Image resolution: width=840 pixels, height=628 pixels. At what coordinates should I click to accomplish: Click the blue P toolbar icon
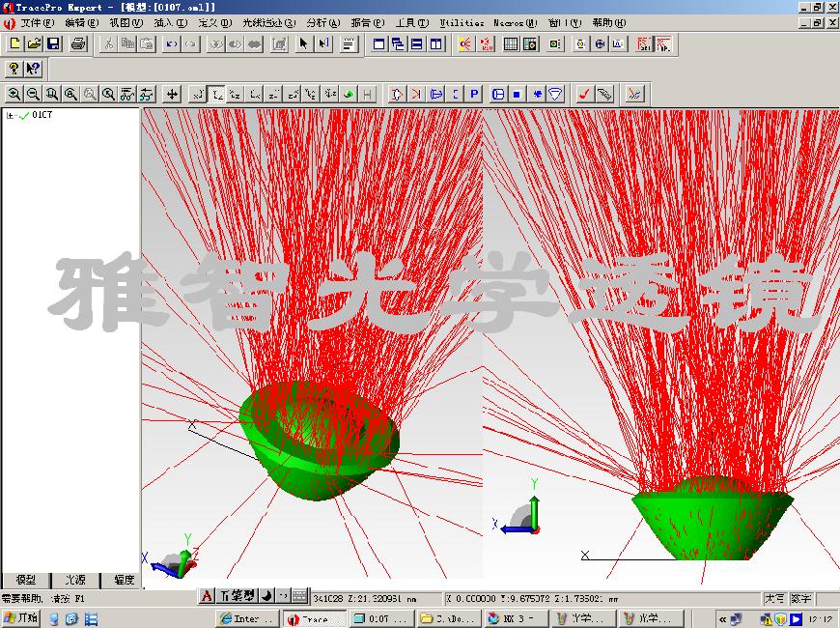(x=474, y=94)
